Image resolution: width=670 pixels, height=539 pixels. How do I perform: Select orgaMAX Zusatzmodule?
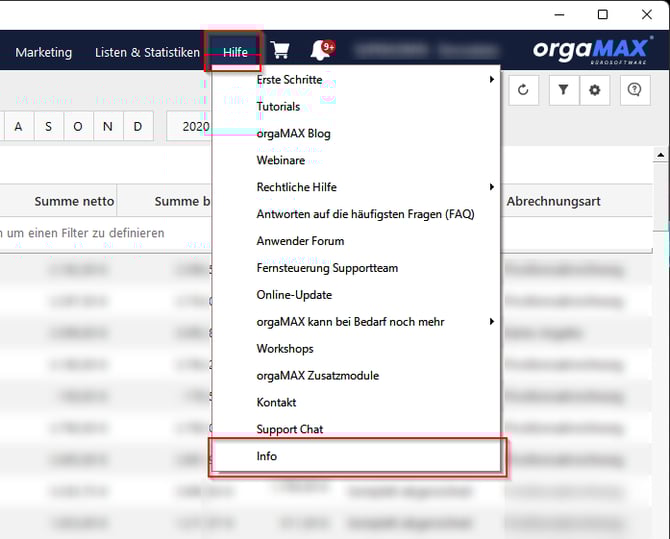tap(356, 376)
